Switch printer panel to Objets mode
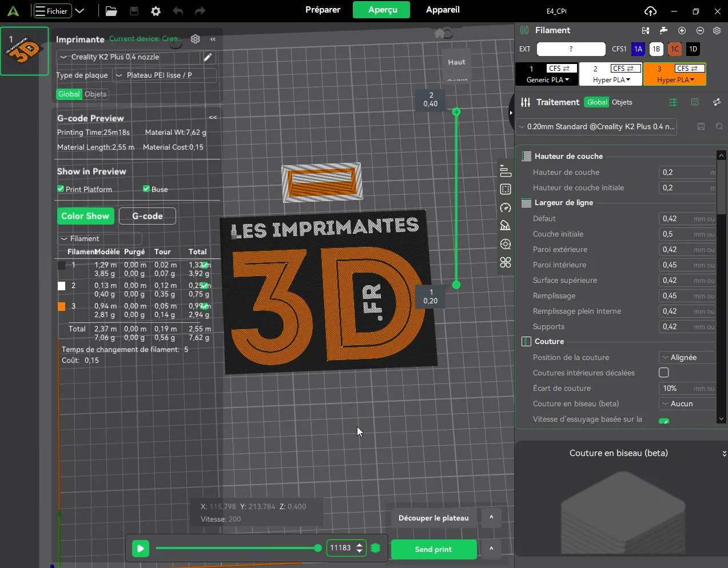The image size is (728, 568). click(96, 94)
